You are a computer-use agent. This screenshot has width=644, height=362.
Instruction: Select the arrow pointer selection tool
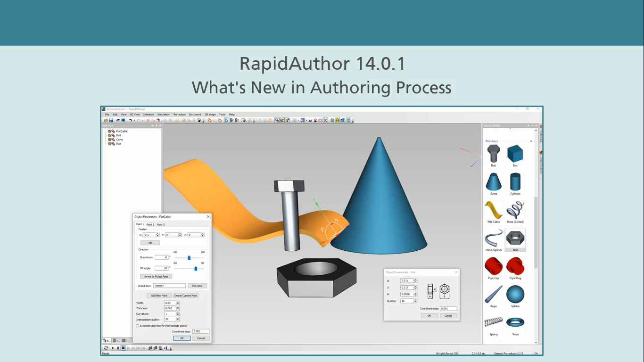tap(227, 120)
